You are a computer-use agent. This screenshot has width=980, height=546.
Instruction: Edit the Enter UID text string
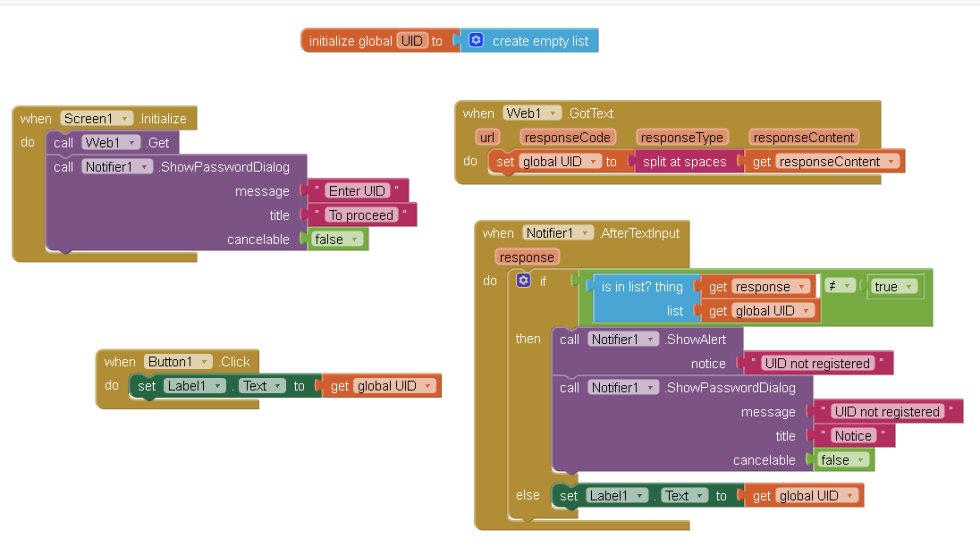pyautogui.click(x=357, y=190)
